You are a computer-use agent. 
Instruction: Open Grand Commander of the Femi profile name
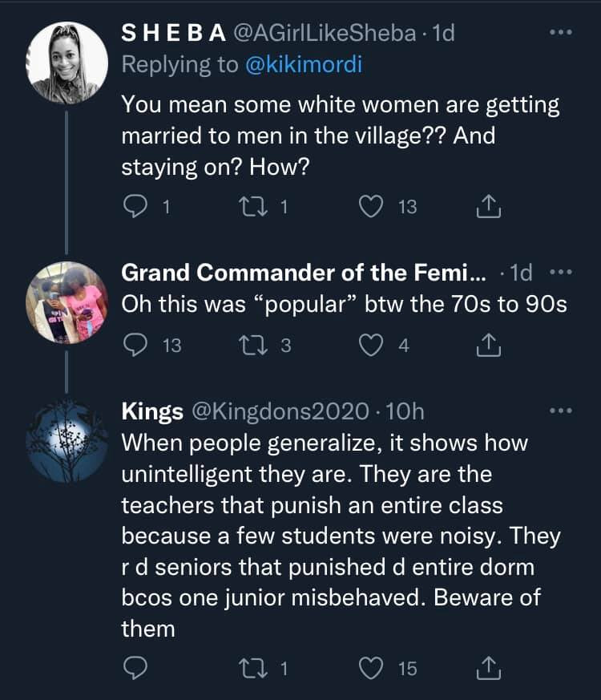[303, 273]
